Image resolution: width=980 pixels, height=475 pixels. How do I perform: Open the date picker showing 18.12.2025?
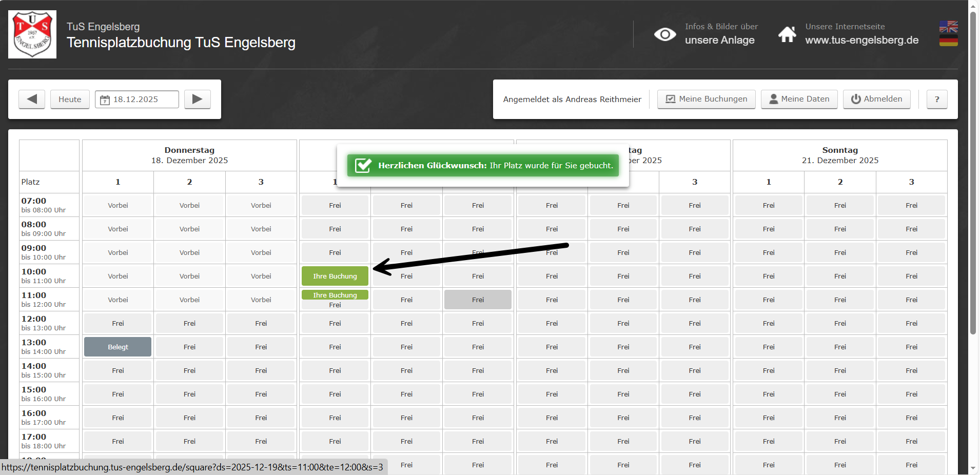click(x=136, y=99)
